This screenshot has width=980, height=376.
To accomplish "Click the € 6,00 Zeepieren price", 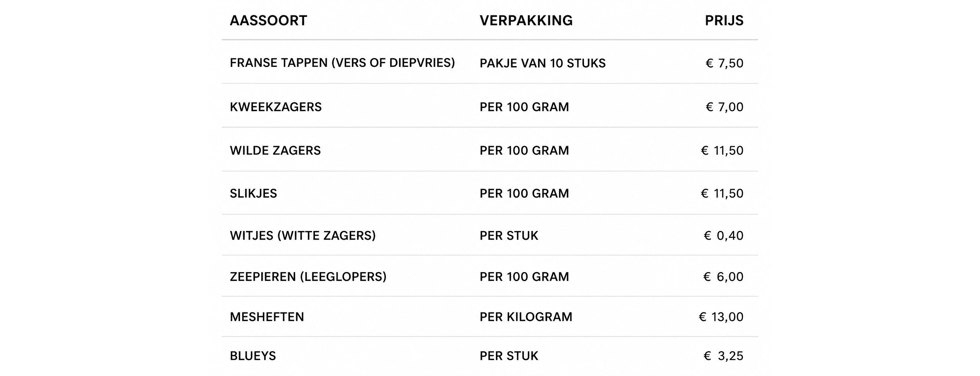I will (723, 276).
